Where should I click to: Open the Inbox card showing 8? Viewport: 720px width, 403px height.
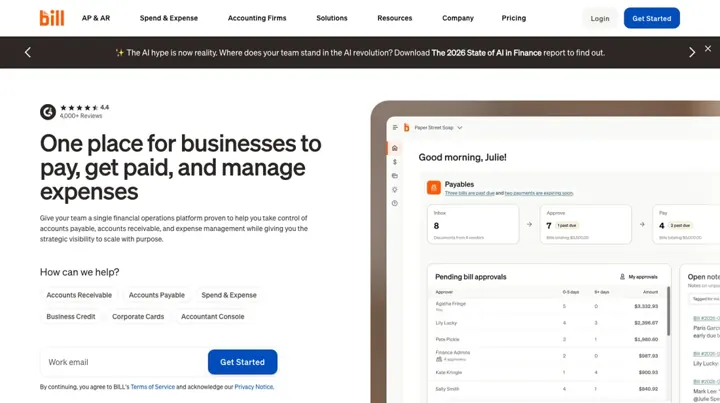coord(473,224)
